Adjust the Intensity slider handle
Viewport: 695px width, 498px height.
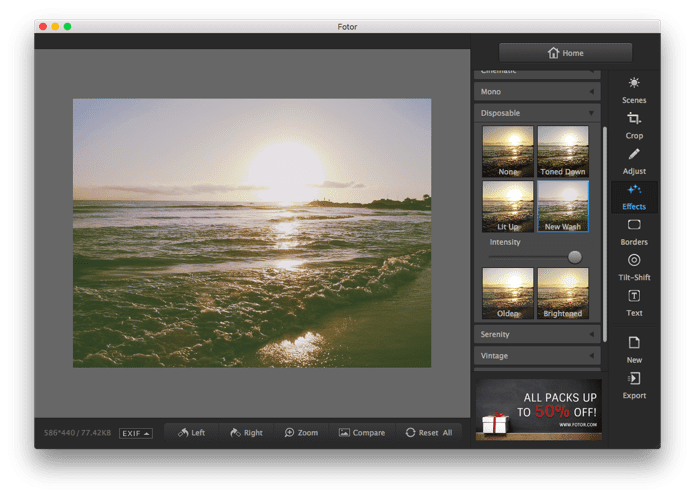pyautogui.click(x=574, y=257)
